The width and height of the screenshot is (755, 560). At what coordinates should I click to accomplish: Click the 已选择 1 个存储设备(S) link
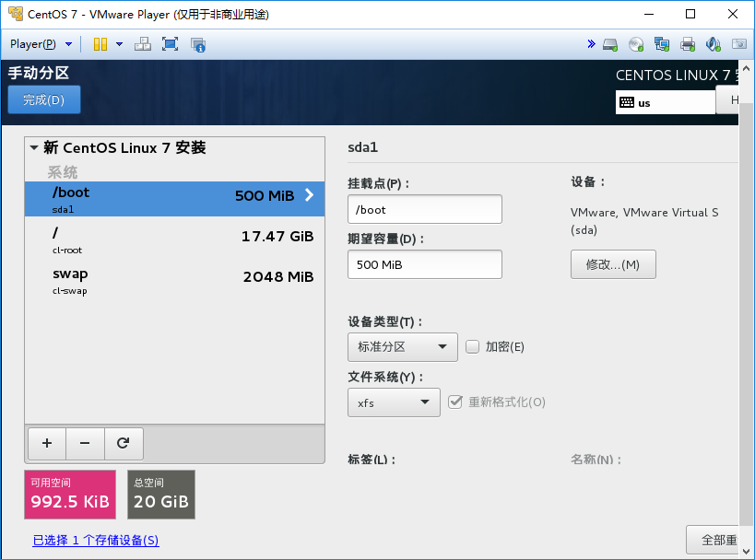coord(96,541)
